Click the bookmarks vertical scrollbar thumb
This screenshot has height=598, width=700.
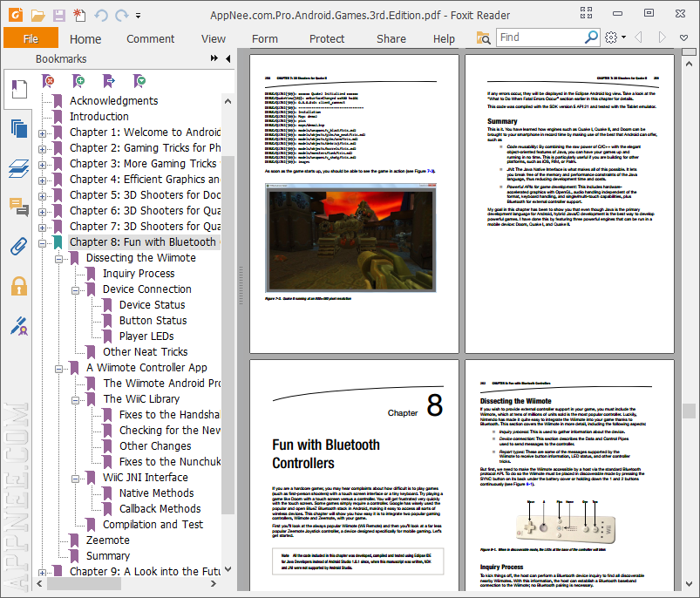228,335
